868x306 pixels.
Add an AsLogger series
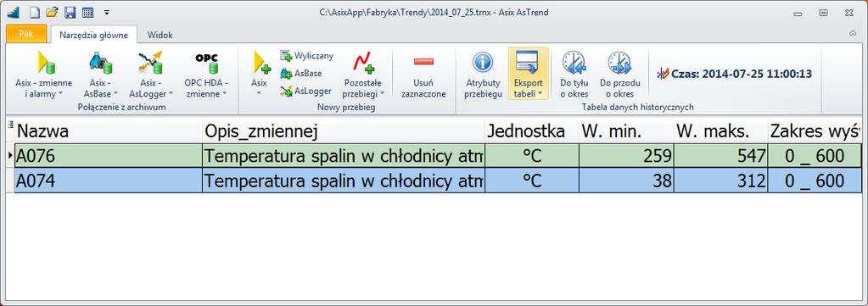(x=305, y=91)
